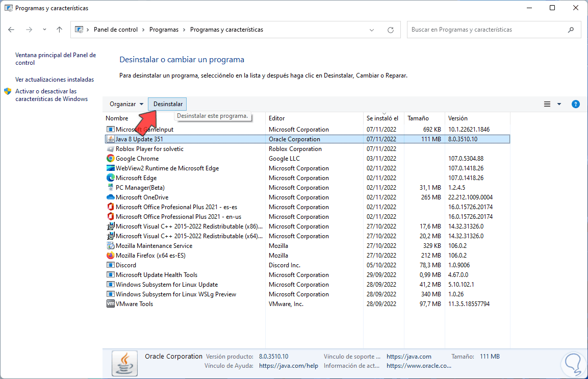Click the Discord Inc. editor cell
Viewport: 588px width, 379px height.
coord(284,265)
